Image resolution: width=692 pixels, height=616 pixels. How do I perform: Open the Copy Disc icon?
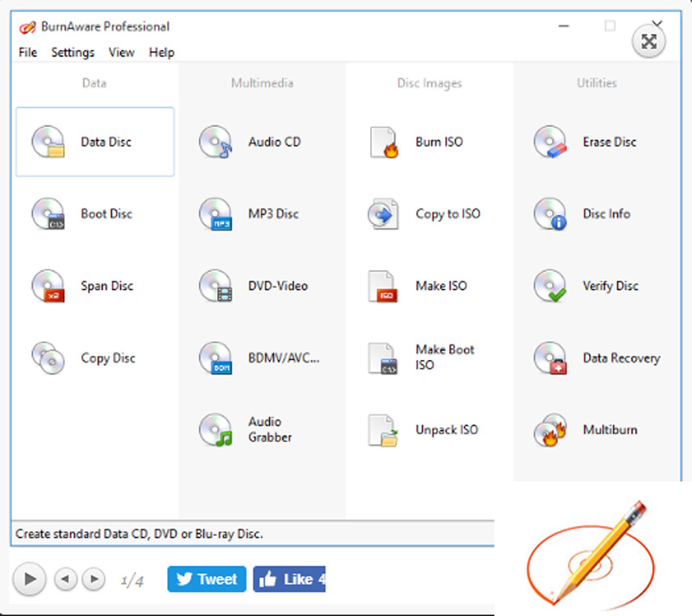(x=48, y=358)
